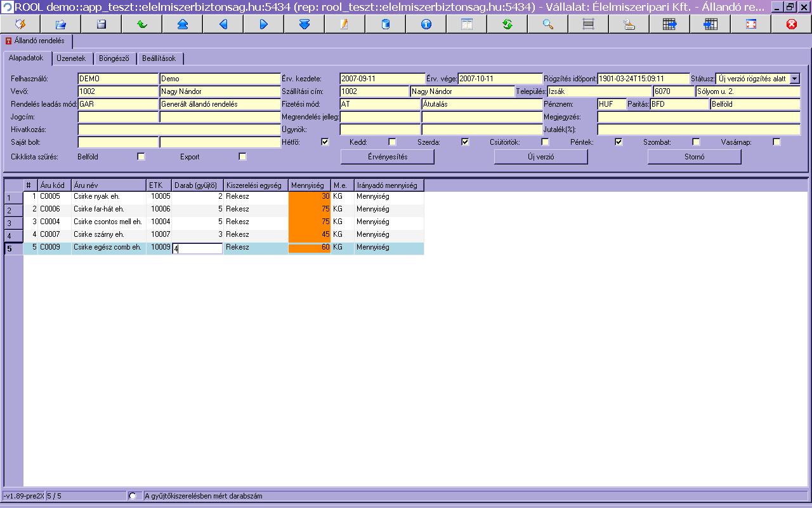
Task: Toggle the Kedd checkbox
Action: [x=392, y=142]
